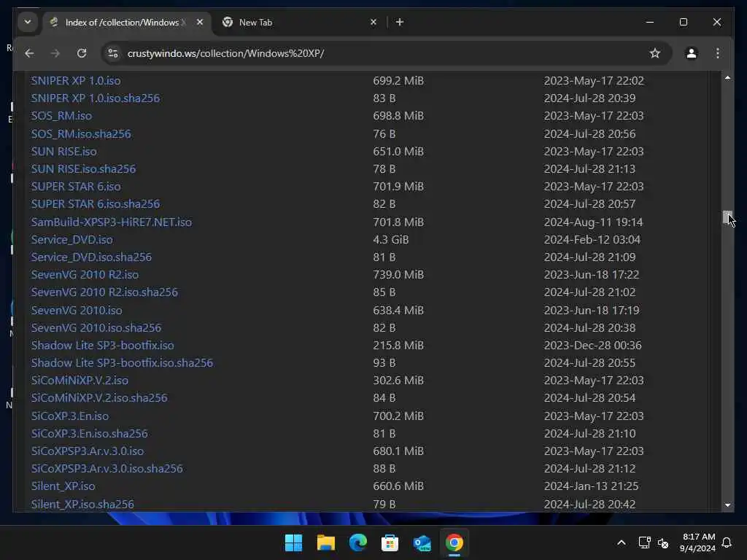The width and height of the screenshot is (747, 560).
Task: Open the Chrome profile icon
Action: coord(692,53)
